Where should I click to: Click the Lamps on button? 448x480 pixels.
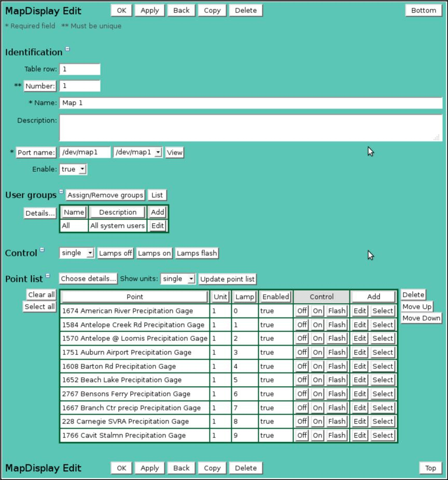pos(154,253)
